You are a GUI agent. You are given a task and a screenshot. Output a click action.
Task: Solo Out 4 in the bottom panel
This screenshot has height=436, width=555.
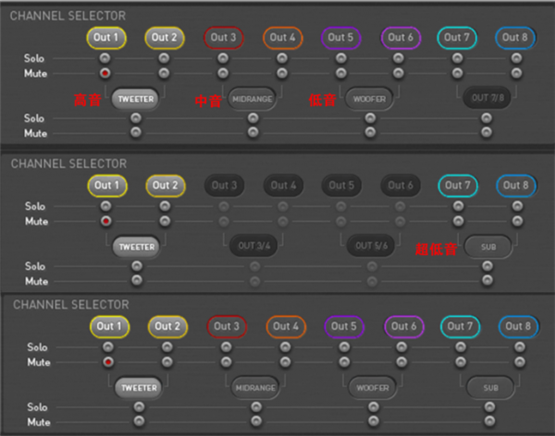pos(285,347)
